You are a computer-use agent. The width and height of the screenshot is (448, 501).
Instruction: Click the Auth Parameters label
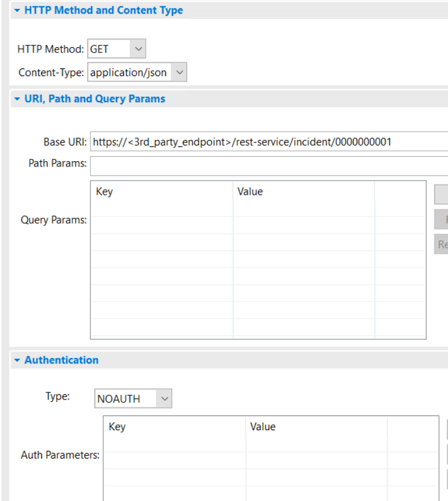coord(60,455)
